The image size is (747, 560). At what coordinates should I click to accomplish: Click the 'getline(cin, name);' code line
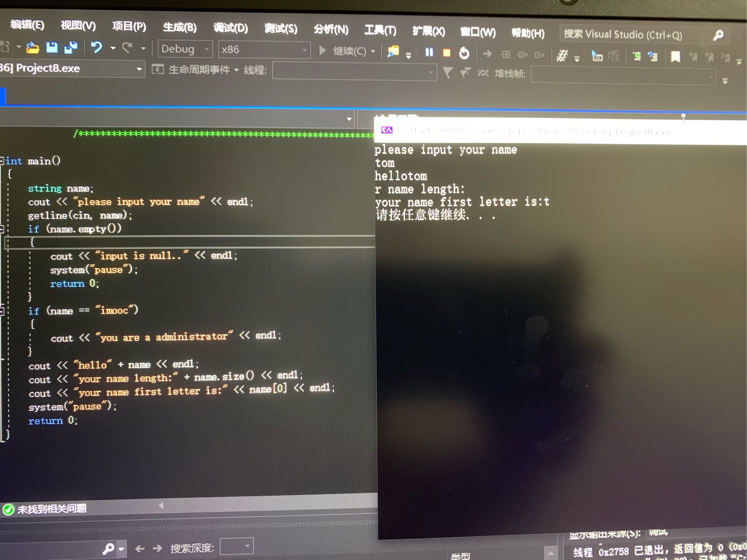[x=80, y=215]
